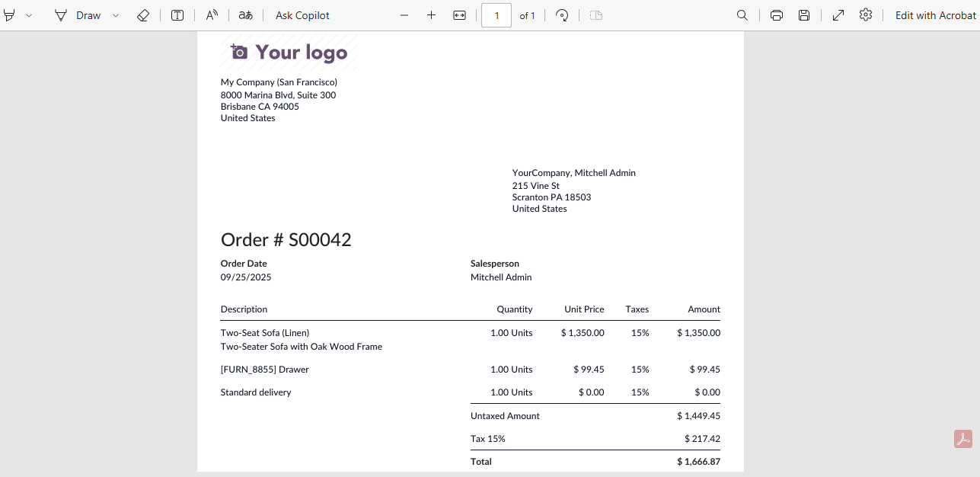This screenshot has width=980, height=477.
Task: Save the PDF with the disk icon
Action: pyautogui.click(x=804, y=15)
